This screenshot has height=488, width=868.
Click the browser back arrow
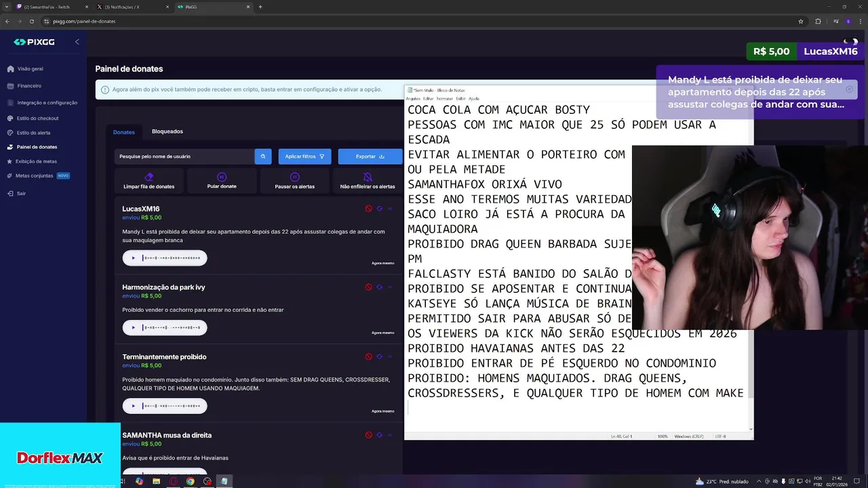tap(7, 21)
